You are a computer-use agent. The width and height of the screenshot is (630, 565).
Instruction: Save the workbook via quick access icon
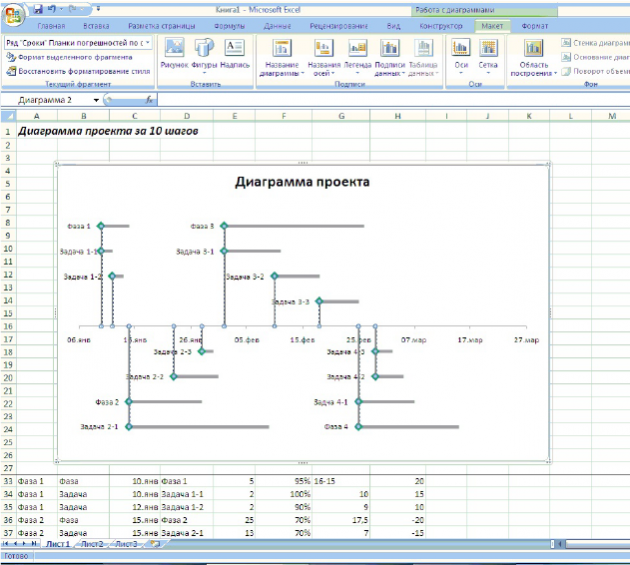[x=38, y=8]
